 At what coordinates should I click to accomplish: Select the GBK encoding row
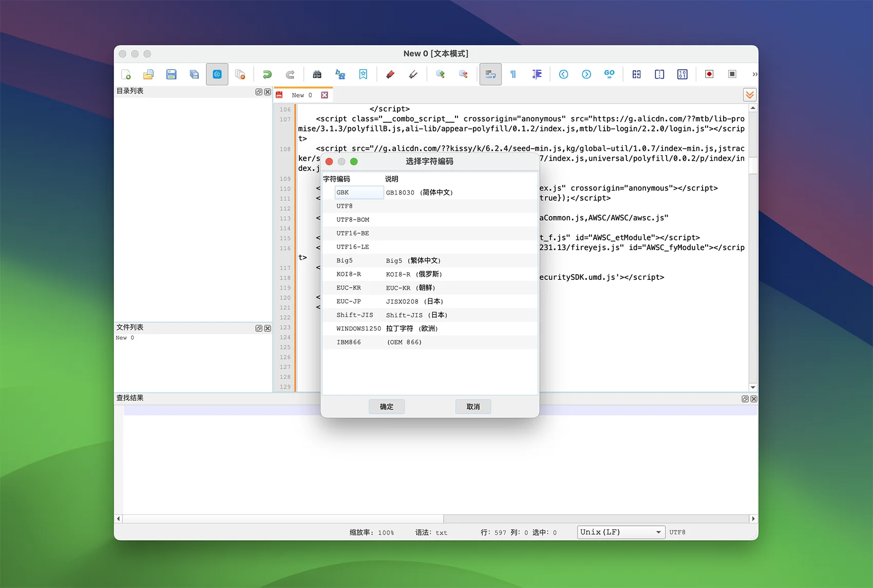[x=430, y=193]
